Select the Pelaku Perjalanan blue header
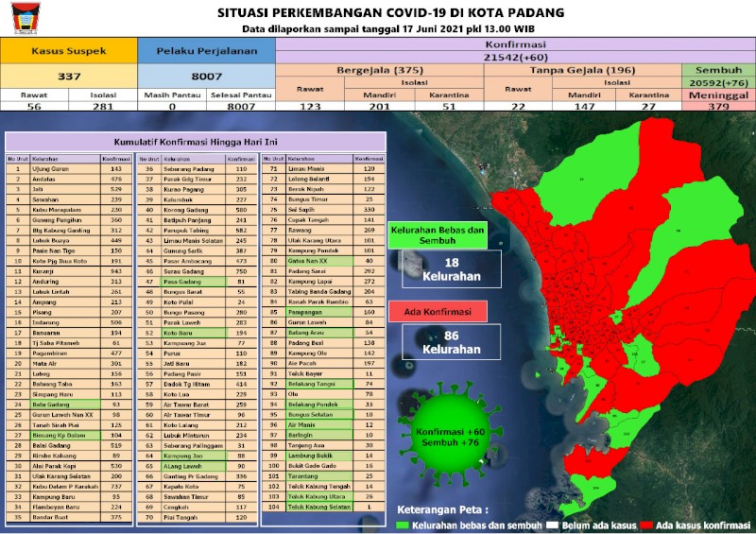This screenshot has height=534, width=756. (206, 51)
